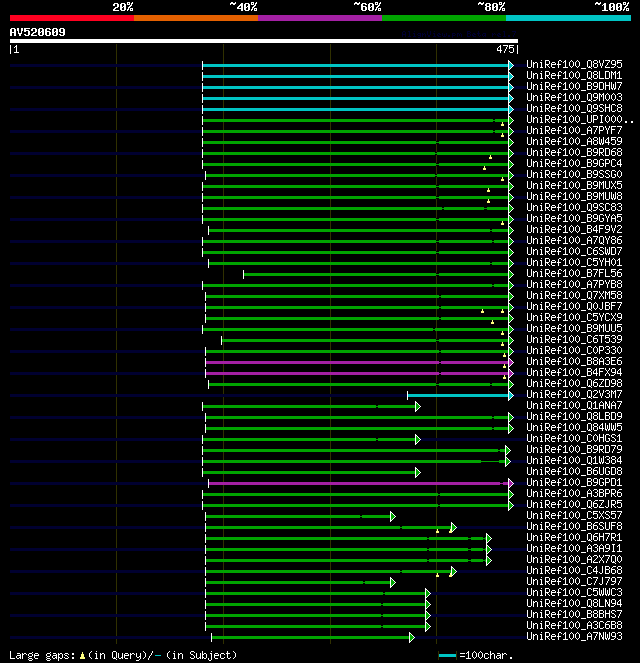Click UniRef100_A7QY86 label
This screenshot has height=663, width=640.
pos(574,240)
